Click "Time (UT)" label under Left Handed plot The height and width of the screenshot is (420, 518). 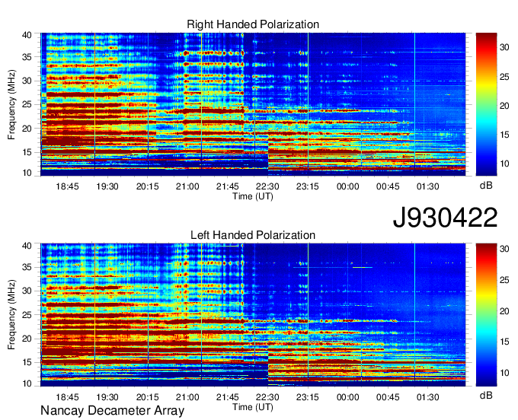coord(253,407)
